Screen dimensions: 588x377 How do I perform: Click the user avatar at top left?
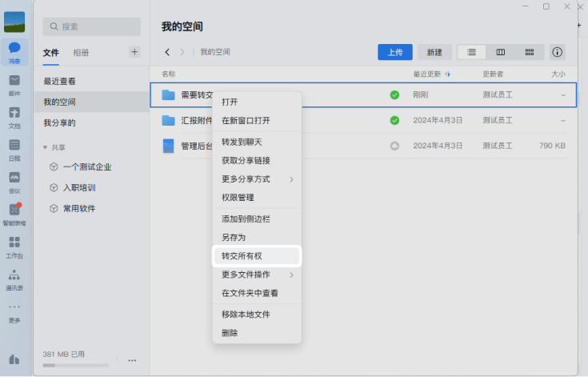[x=14, y=22]
